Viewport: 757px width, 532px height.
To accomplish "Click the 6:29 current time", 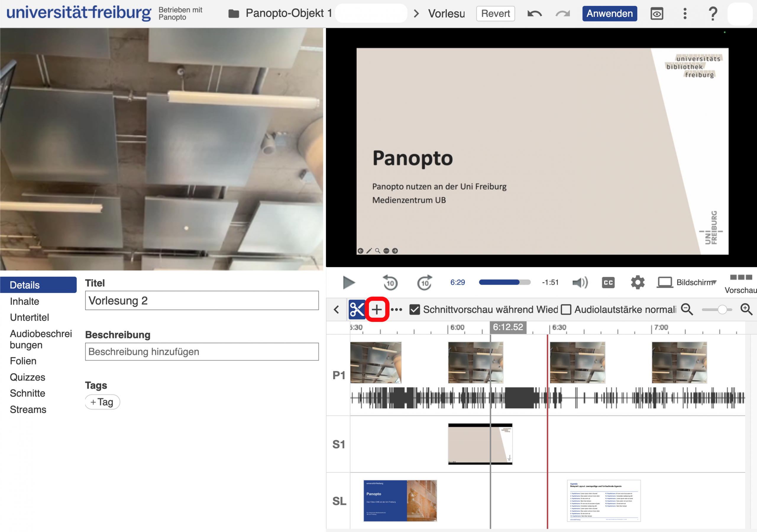I will [458, 283].
